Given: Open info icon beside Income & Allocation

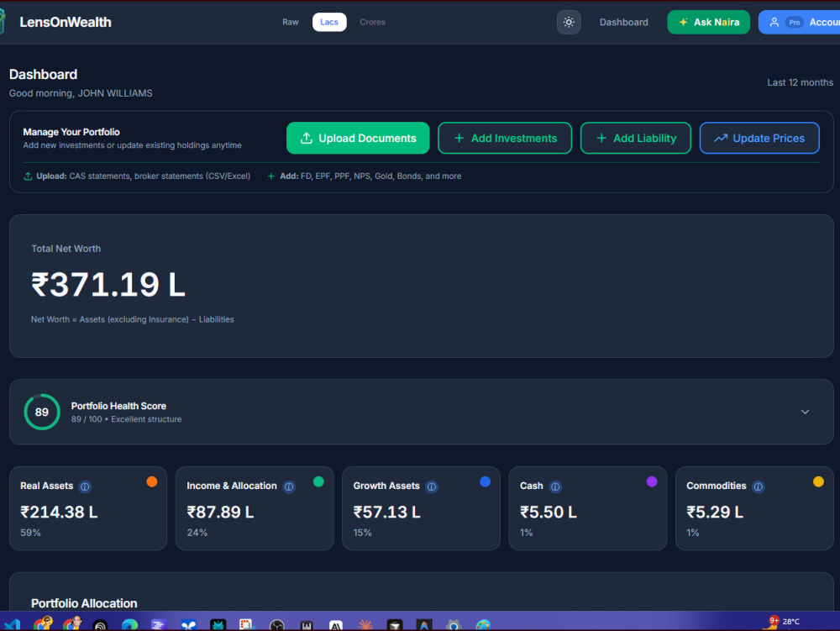Looking at the screenshot, I should (289, 486).
